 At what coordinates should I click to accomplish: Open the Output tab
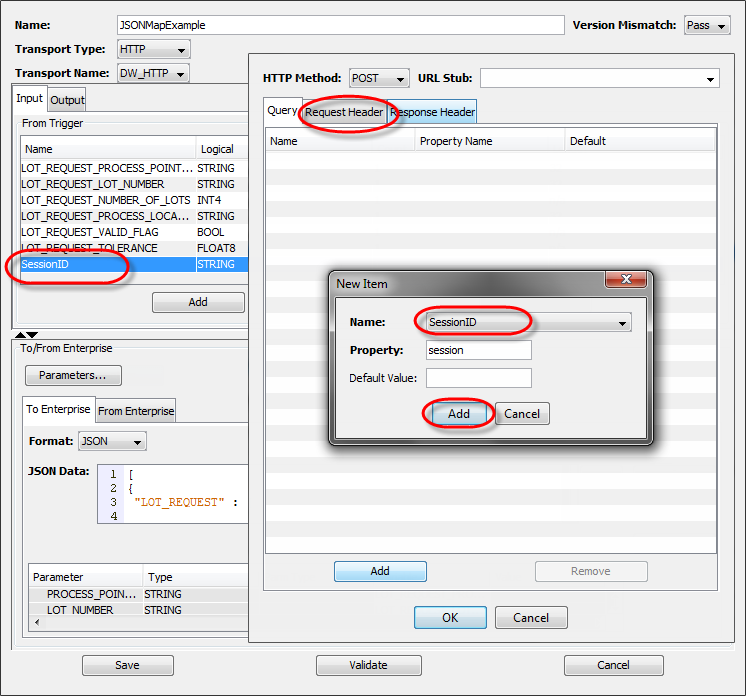point(68,100)
